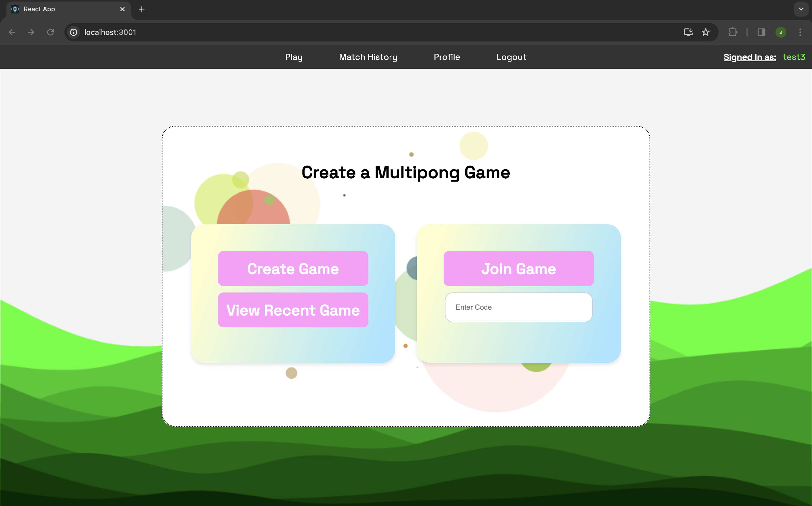
Task: Open the Chrome three-dot menu
Action: 800,32
